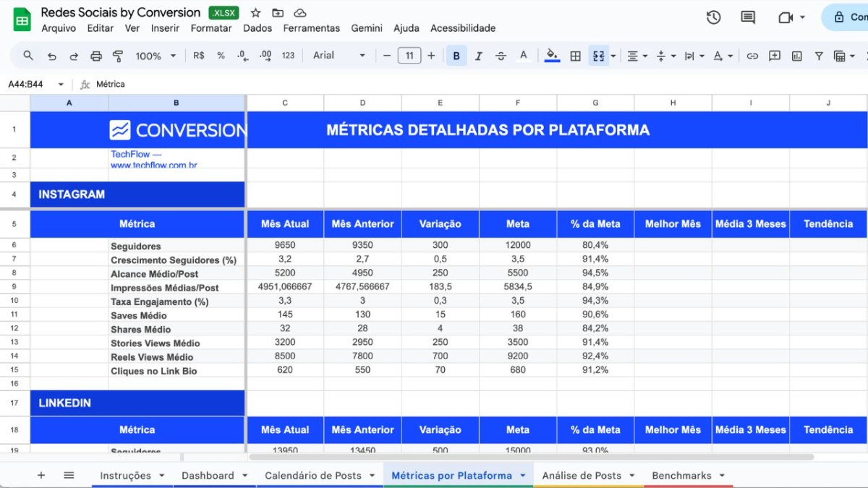
Task: Switch to the Dashboard sheet tab
Action: (x=208, y=475)
